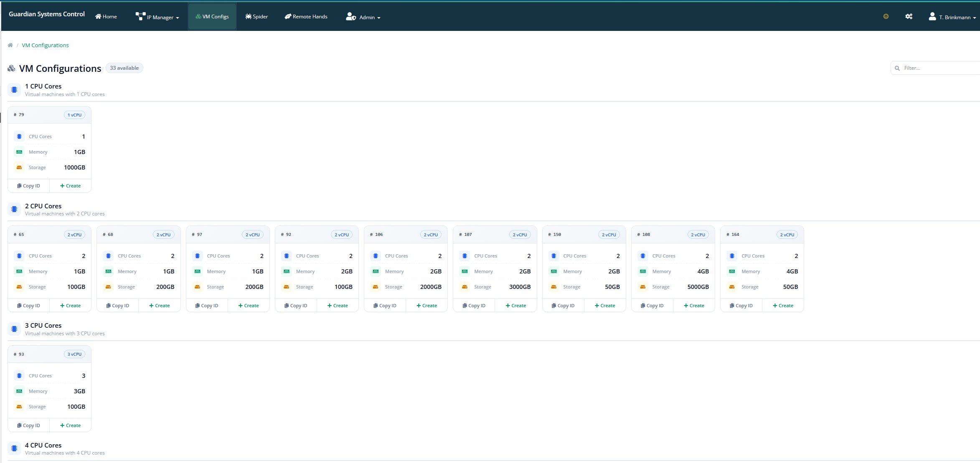Click the 33 available badge
Screen dimensions: 980x463
(x=124, y=68)
